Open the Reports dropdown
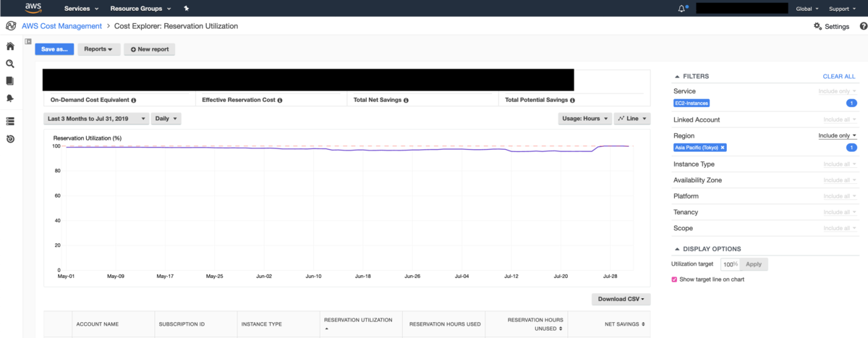868x338 pixels. click(x=98, y=49)
